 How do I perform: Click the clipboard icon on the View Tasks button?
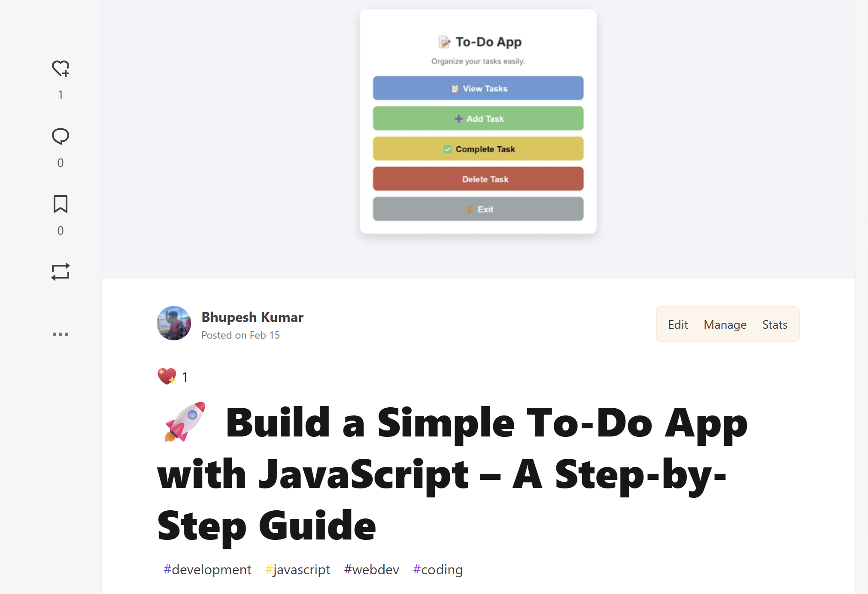pos(454,88)
